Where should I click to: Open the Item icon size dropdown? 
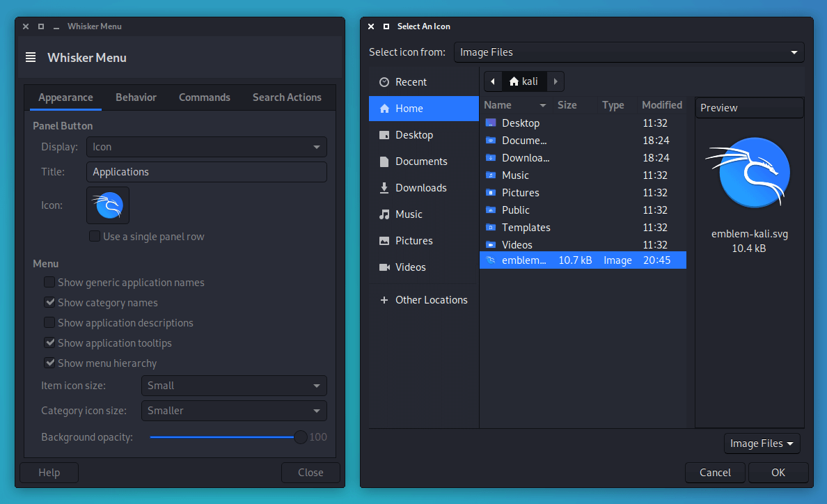pos(234,385)
